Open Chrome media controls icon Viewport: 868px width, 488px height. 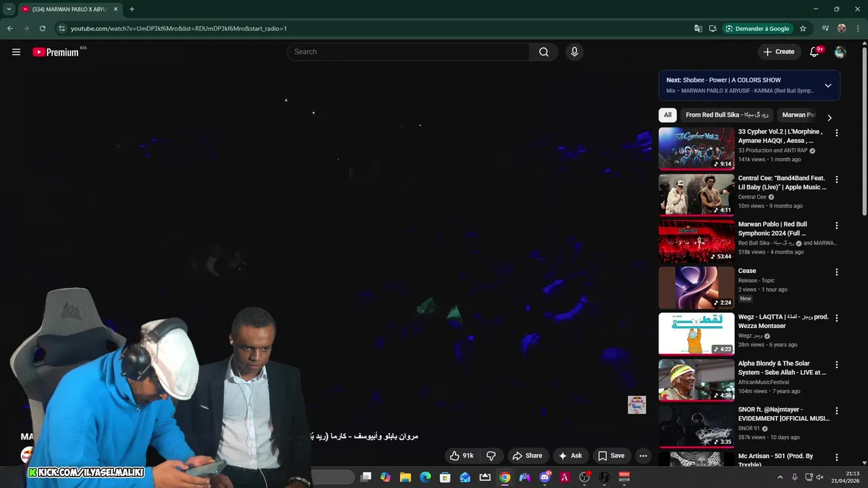825,28
